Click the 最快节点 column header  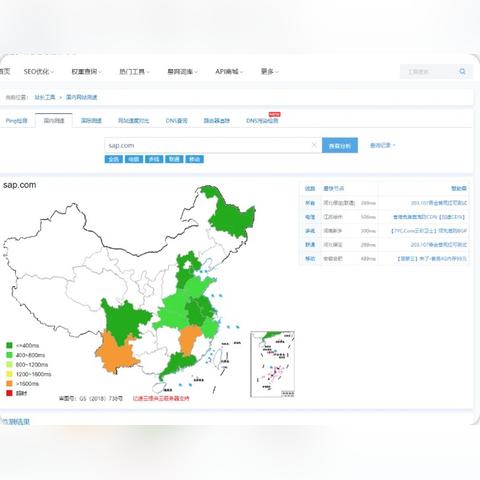coord(334,189)
